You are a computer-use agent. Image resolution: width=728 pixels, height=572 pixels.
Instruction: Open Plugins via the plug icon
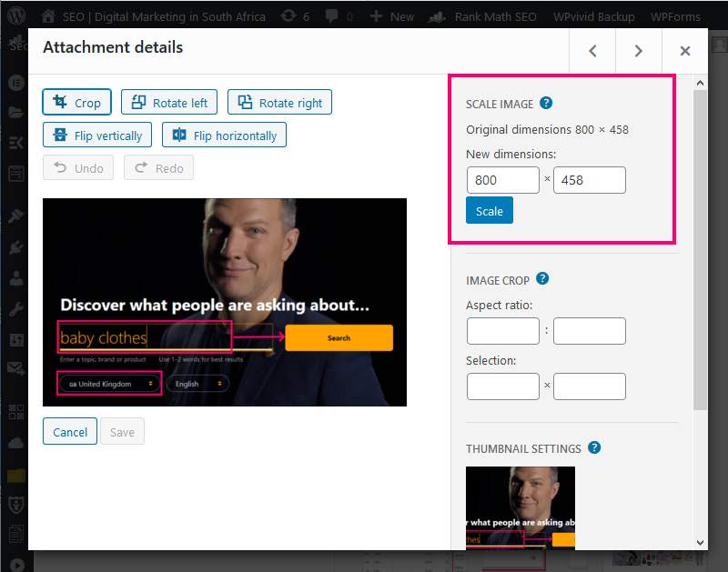click(16, 247)
